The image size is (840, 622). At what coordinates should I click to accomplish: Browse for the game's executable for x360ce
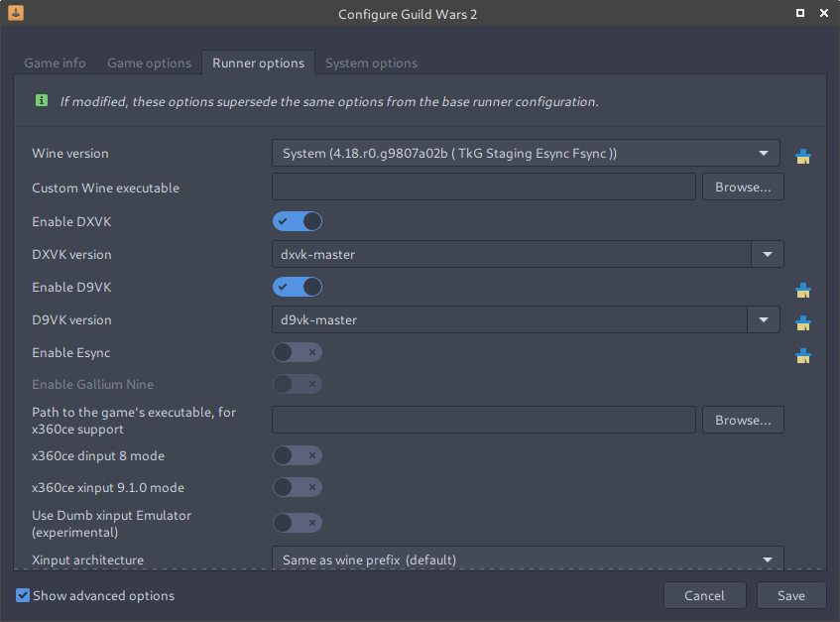(x=742, y=419)
